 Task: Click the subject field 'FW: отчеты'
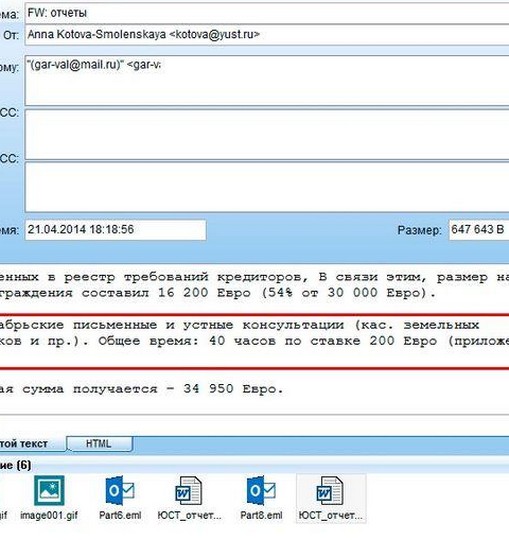pyautogui.click(x=267, y=13)
